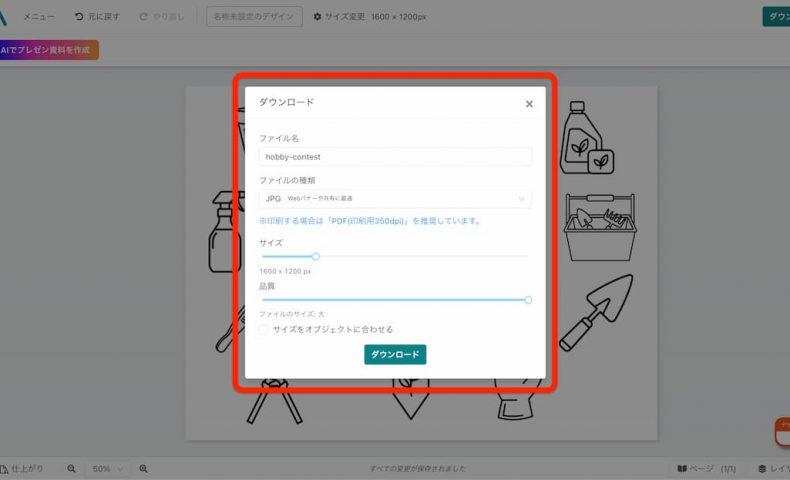Click the 品質 slider handle

click(x=528, y=300)
